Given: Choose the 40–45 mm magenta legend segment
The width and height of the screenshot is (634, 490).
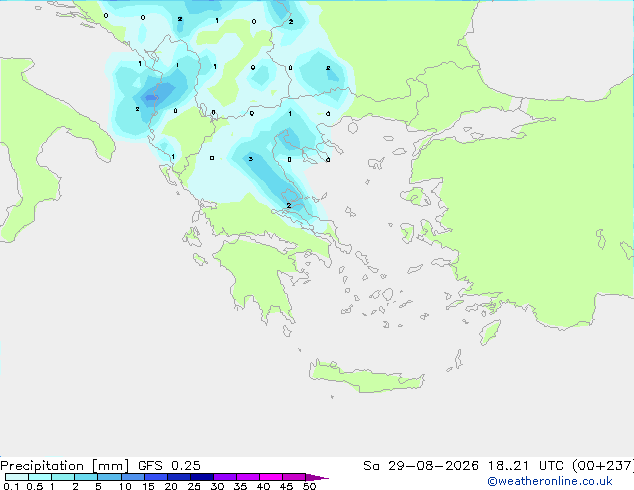Looking at the screenshot, I should click(271, 477).
